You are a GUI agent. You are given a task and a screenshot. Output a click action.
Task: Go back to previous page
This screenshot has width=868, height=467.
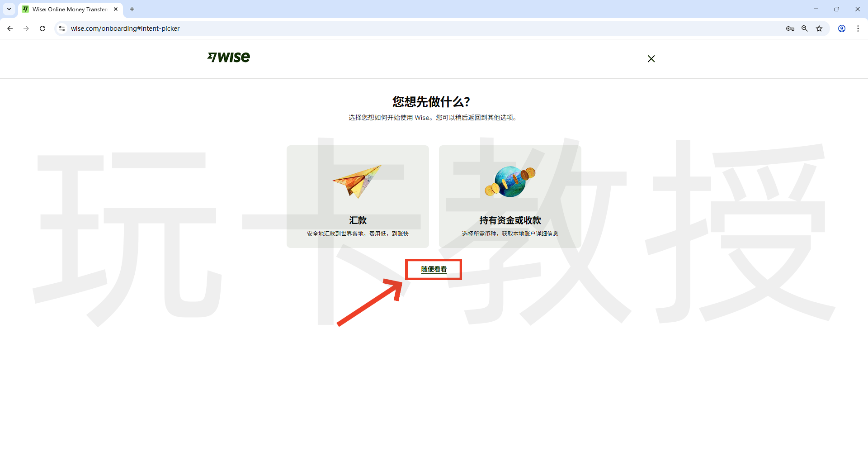pyautogui.click(x=10, y=29)
